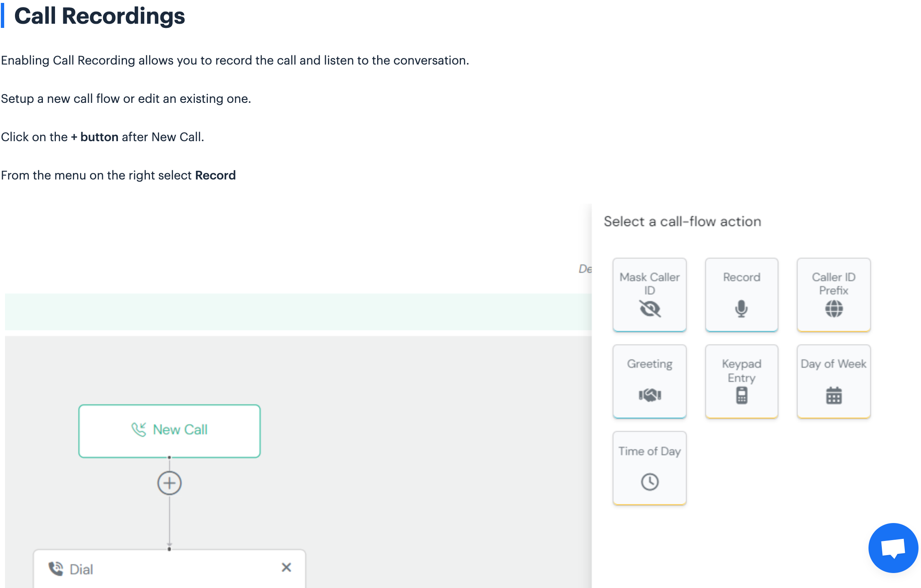Toggle Day of Week routing option
This screenshot has height=588, width=921.
pyautogui.click(x=833, y=380)
